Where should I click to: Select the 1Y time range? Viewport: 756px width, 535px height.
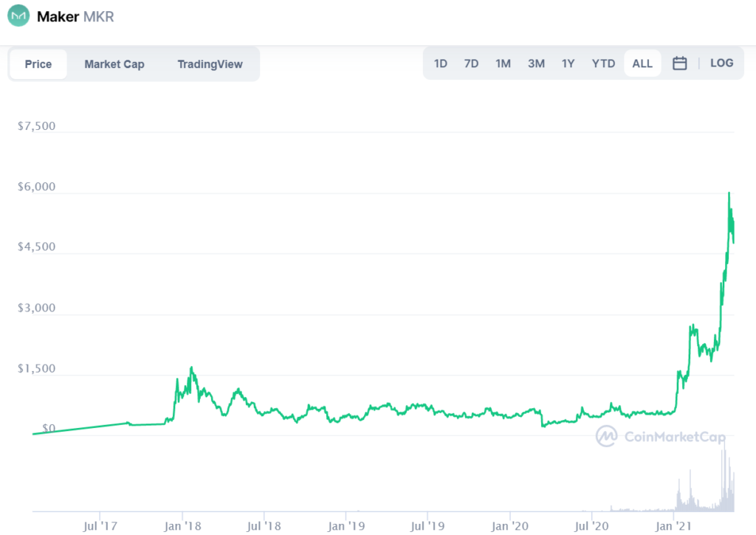pos(568,63)
